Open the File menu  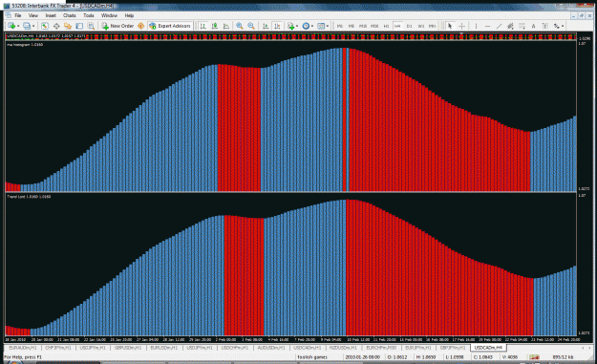pos(18,15)
